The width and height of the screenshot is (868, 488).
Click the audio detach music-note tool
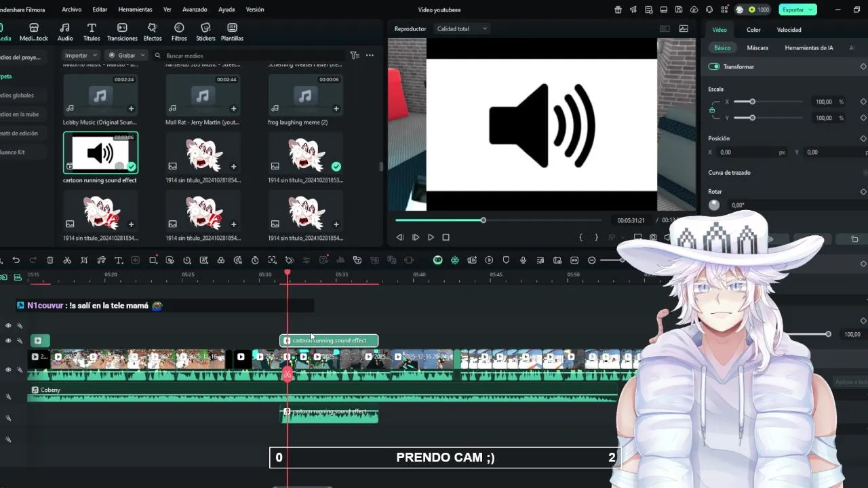tap(101, 260)
